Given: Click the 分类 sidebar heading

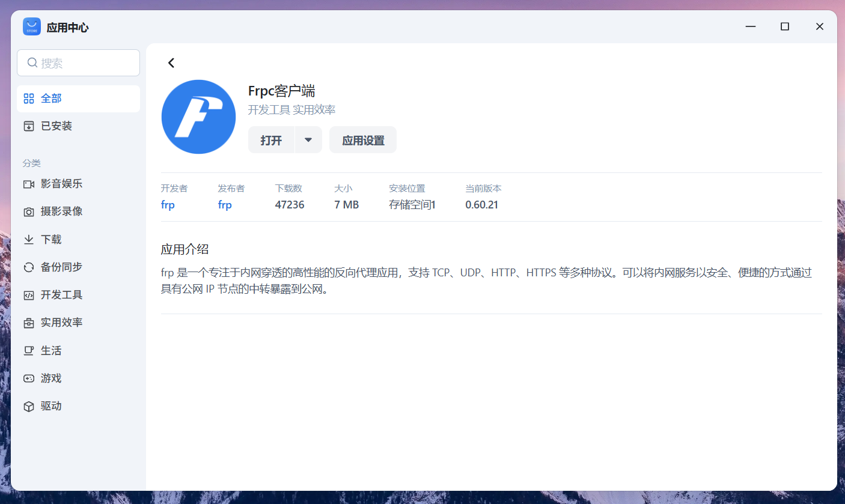Looking at the screenshot, I should pos(32,163).
